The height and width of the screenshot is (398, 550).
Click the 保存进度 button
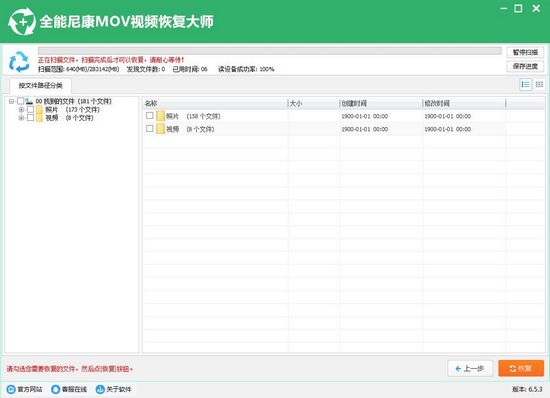(525, 66)
